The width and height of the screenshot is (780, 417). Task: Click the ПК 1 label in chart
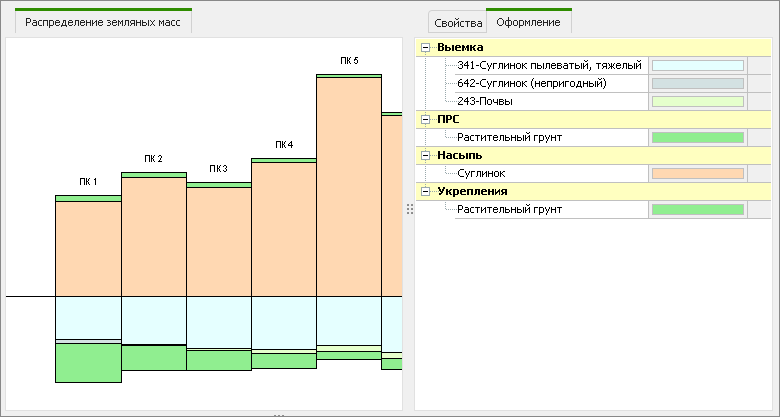tap(88, 182)
